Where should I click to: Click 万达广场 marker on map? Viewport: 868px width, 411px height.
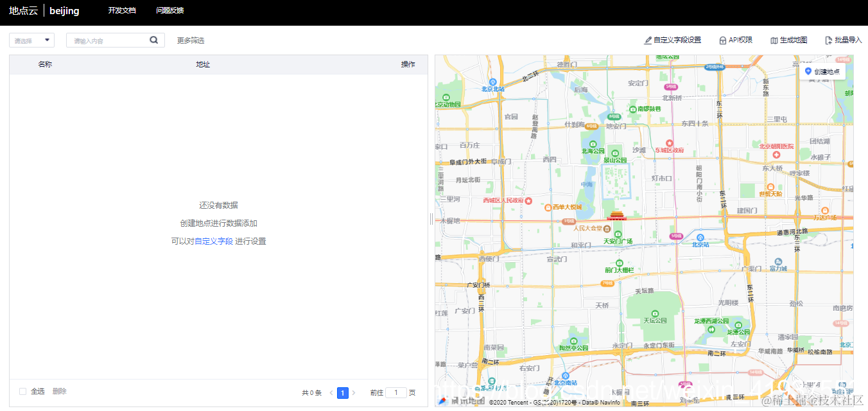click(825, 211)
